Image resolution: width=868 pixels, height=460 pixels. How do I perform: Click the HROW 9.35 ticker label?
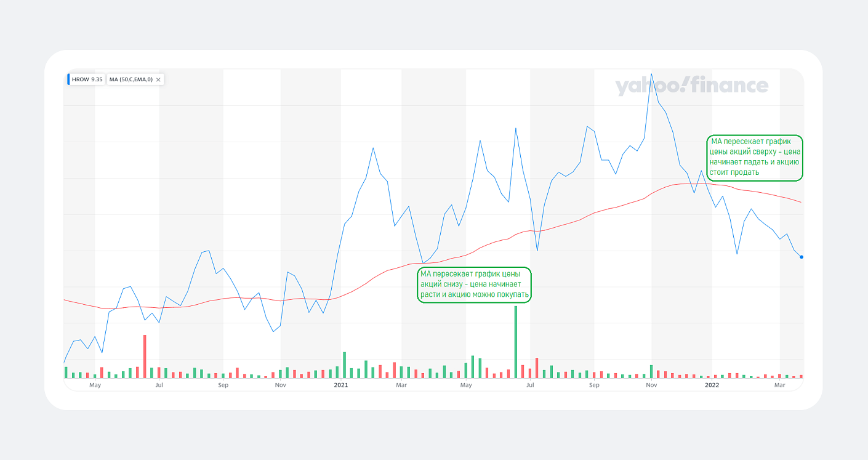point(87,79)
